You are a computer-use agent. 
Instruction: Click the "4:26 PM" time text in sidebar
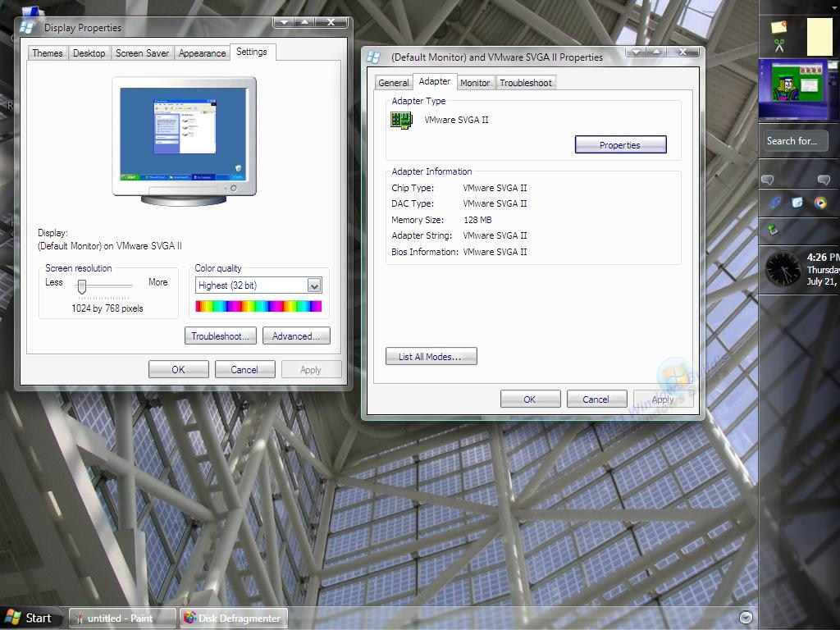[824, 257]
